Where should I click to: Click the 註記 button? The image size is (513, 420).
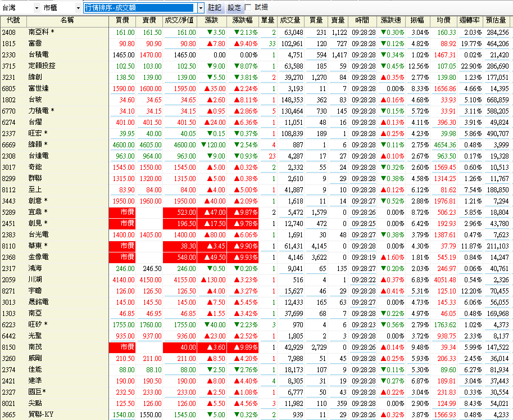click(215, 8)
